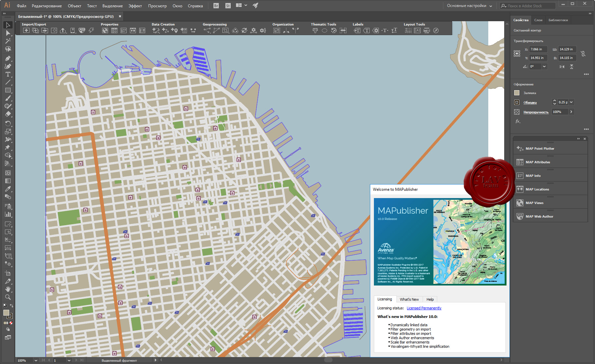The image size is (595, 364).
Task: Click the compass north-arrow icon in Layout Tools
Action: 436,30
